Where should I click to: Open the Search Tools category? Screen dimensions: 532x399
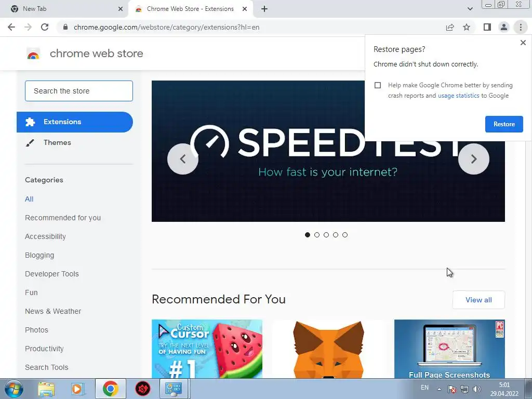tap(46, 367)
